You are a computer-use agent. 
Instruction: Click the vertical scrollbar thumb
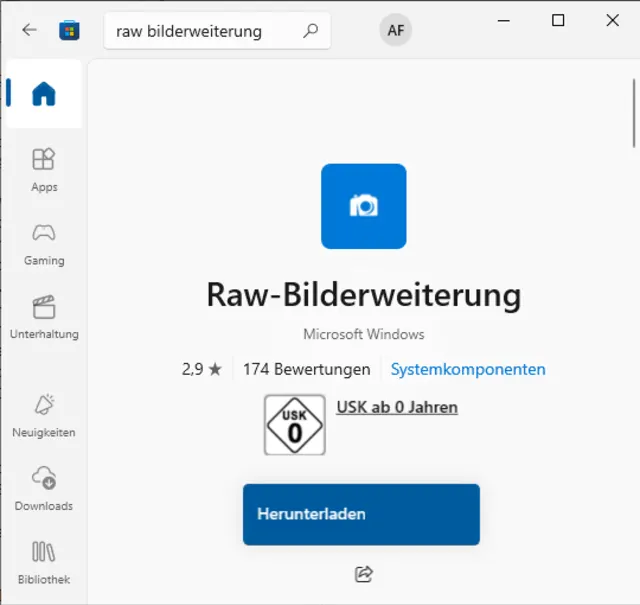(634, 113)
